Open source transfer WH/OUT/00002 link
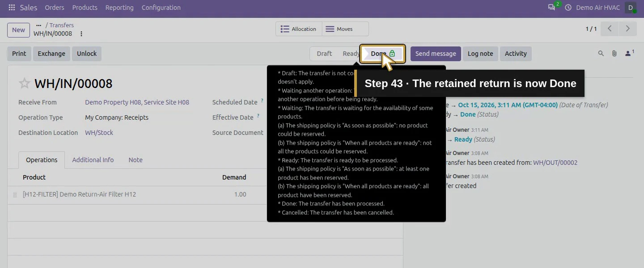 (x=555, y=163)
